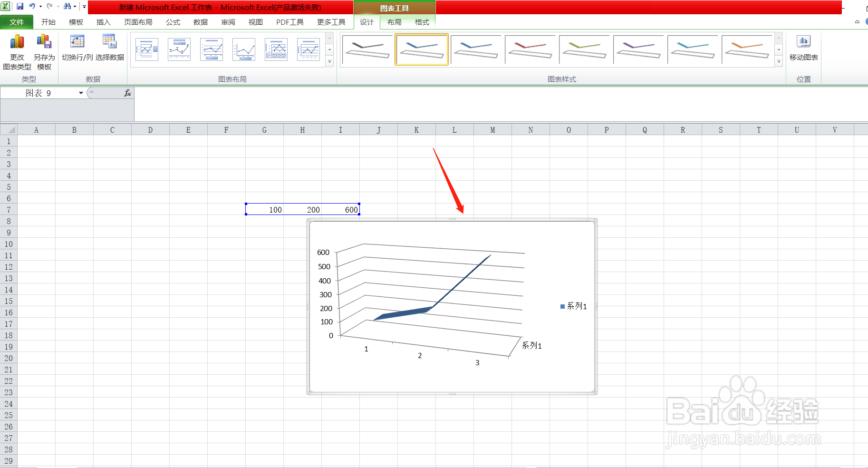The image size is (868, 468).
Task: Select column G header
Action: click(x=264, y=129)
